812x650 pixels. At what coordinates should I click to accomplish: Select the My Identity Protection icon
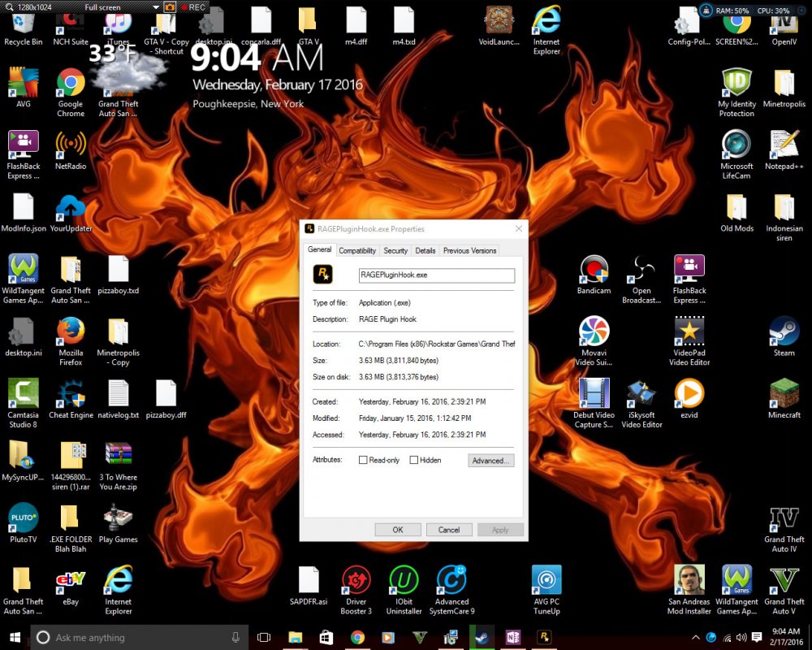pyautogui.click(x=736, y=93)
